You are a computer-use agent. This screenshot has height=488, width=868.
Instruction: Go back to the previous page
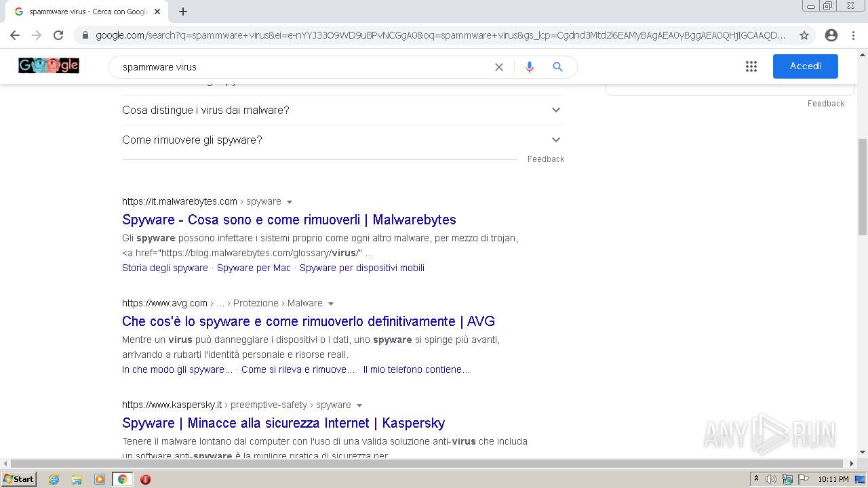tap(15, 35)
